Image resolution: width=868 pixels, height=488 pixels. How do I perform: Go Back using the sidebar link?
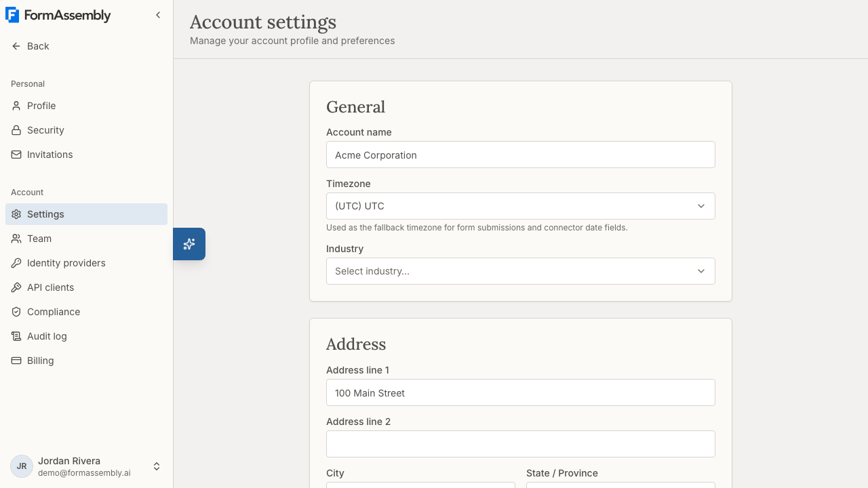[86, 46]
